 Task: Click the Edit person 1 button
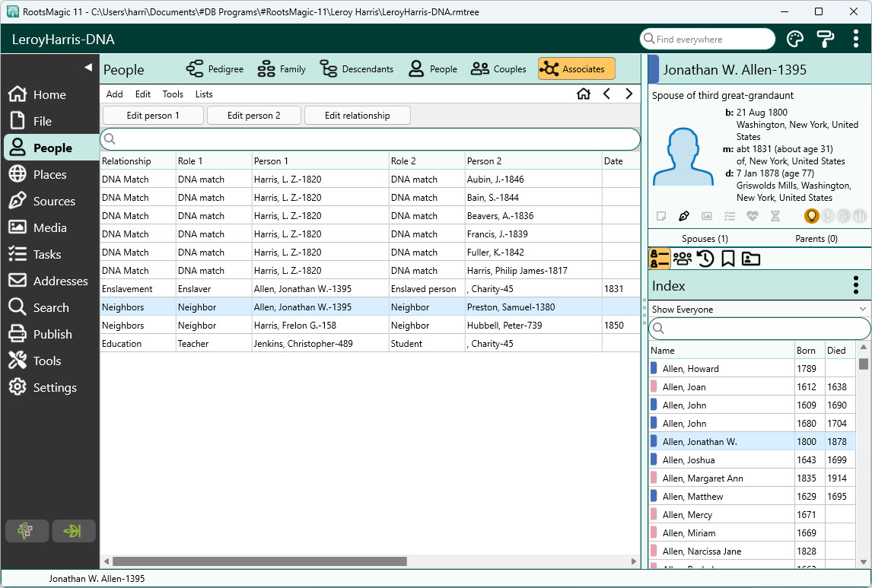[153, 115]
